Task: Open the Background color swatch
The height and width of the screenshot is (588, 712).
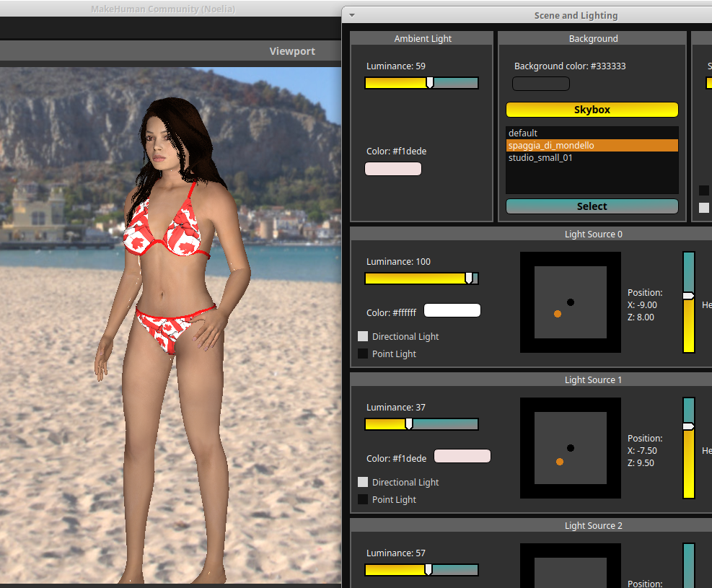Action: pos(540,84)
